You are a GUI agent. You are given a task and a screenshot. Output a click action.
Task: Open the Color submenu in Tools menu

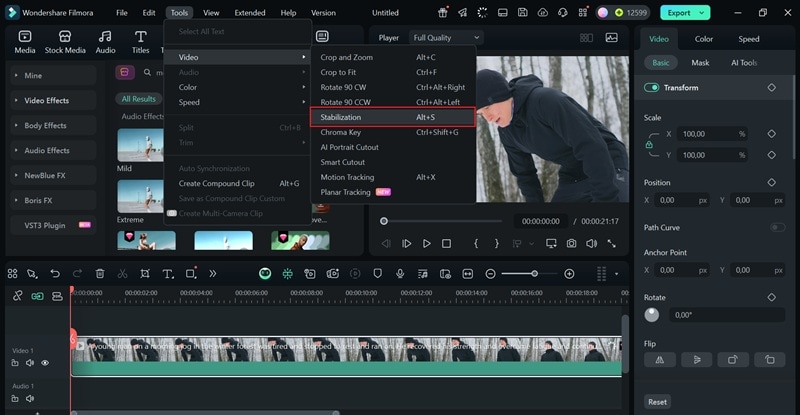237,87
